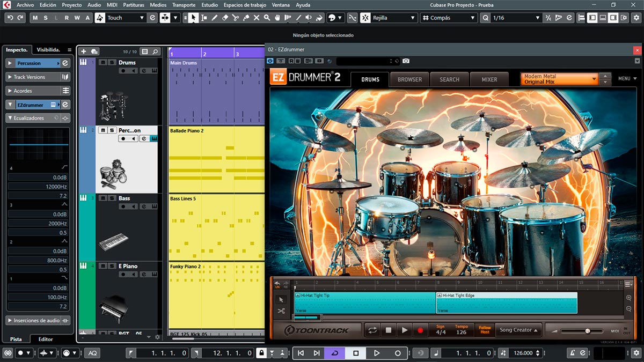Solo the Perc...on track

[x=112, y=130]
